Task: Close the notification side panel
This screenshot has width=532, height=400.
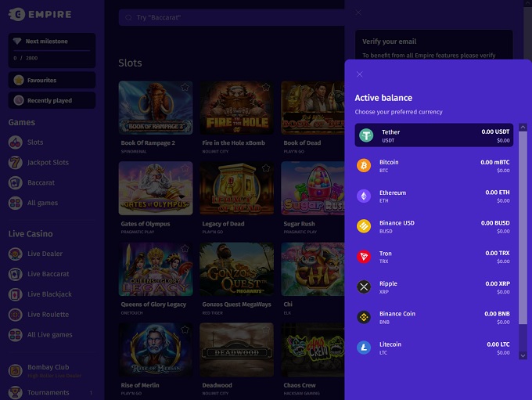Action: 358,13
